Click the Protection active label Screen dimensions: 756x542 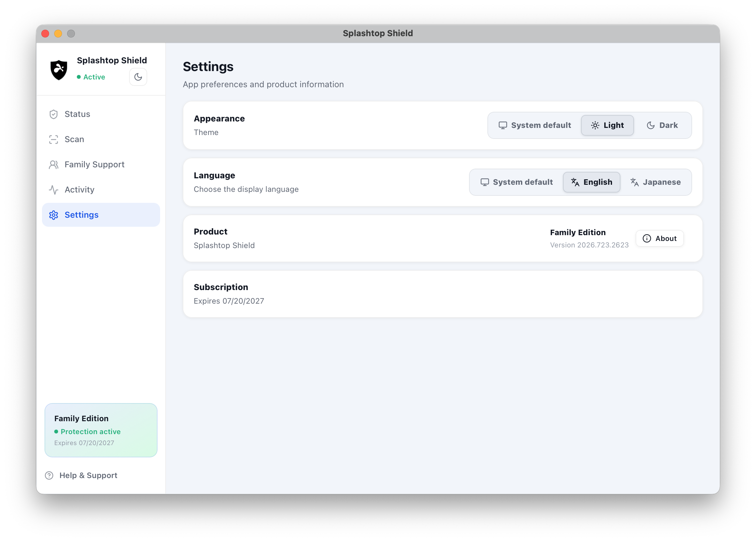click(x=90, y=432)
